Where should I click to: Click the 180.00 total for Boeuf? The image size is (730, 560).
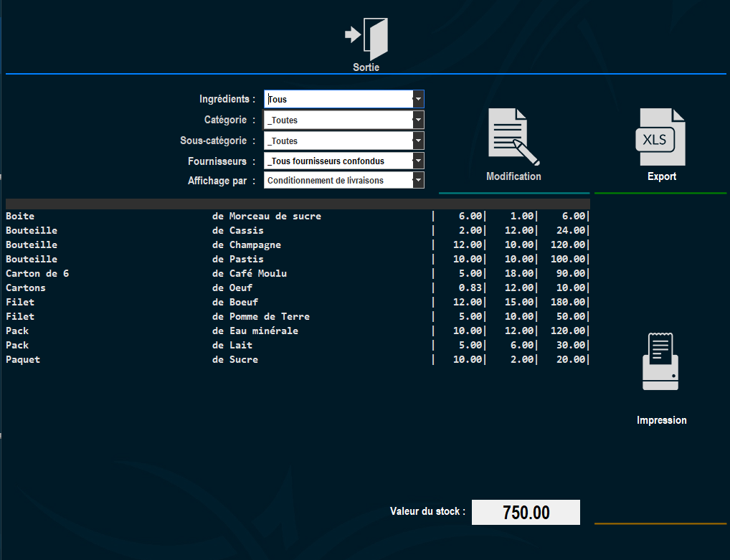click(568, 302)
